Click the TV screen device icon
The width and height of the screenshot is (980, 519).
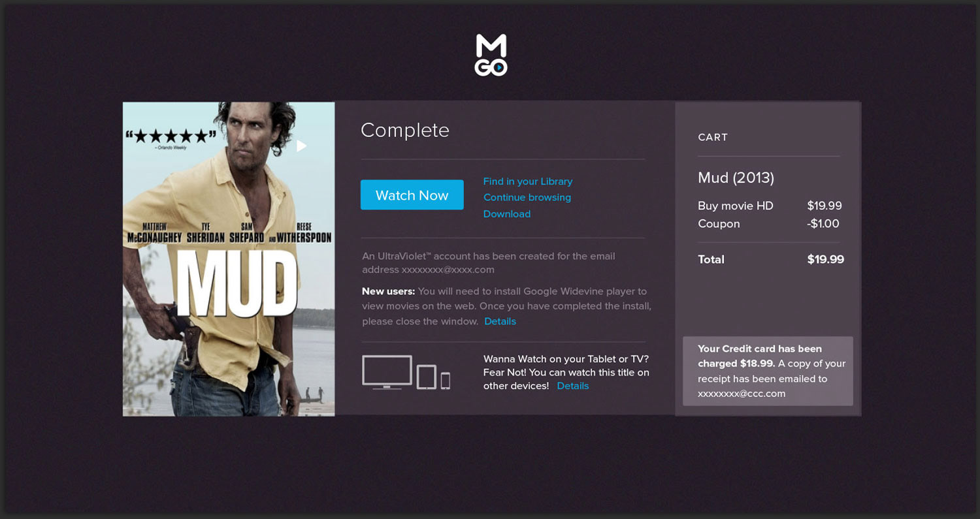pyautogui.click(x=387, y=371)
